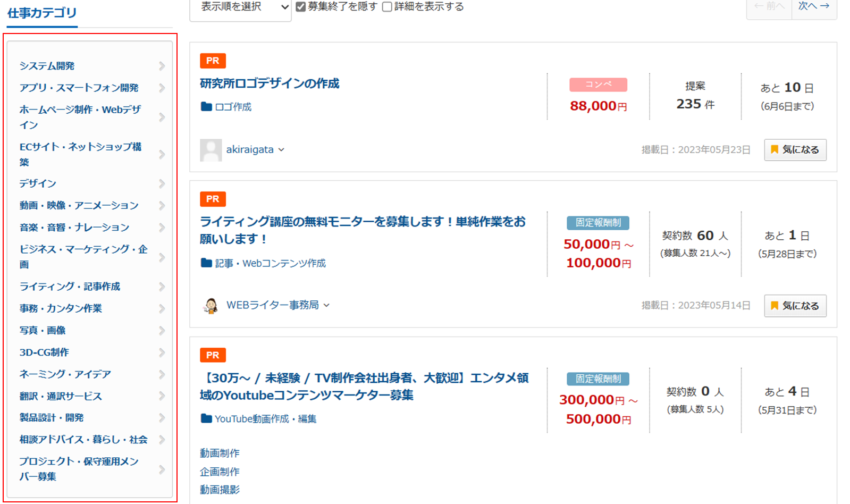The image size is (850, 504).
Task: Click the arrow next to デザイン category
Action: coord(162,184)
